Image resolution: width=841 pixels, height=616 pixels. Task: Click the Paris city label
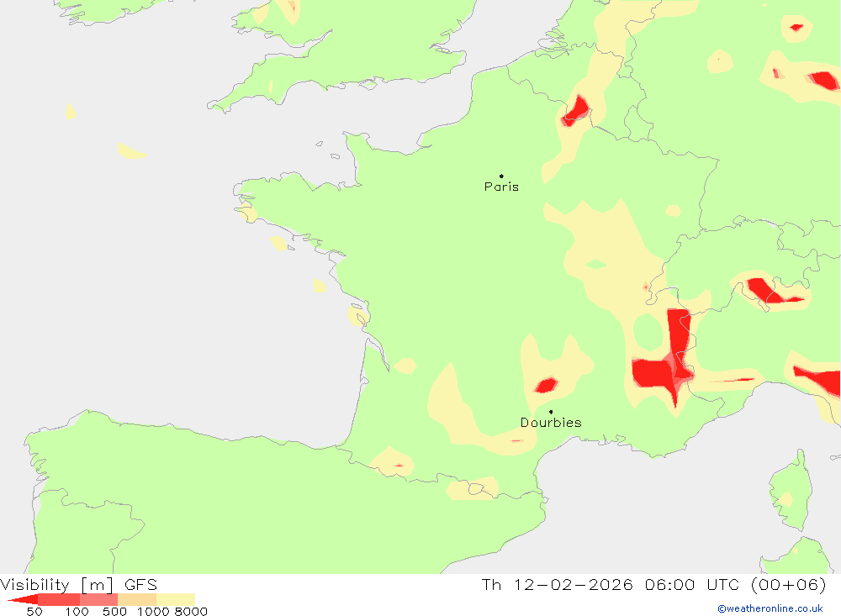point(501,187)
